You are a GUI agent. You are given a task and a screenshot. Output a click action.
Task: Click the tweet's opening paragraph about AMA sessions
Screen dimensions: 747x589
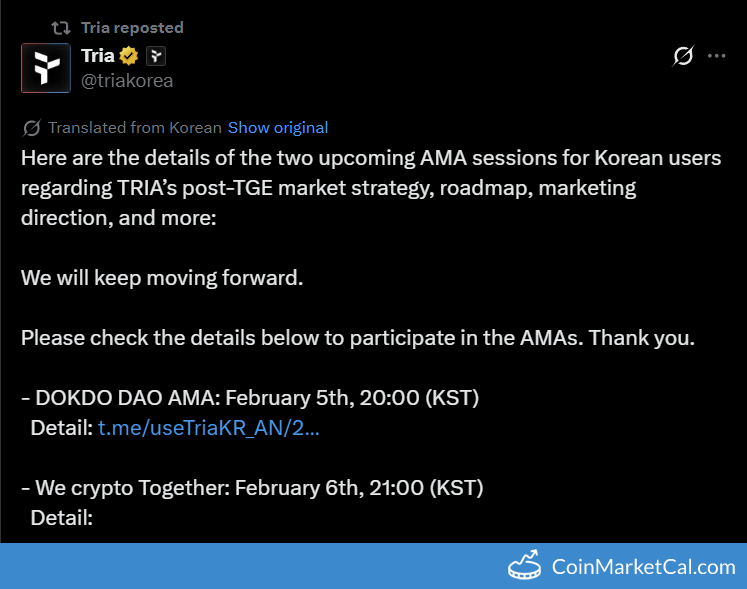[x=370, y=188]
